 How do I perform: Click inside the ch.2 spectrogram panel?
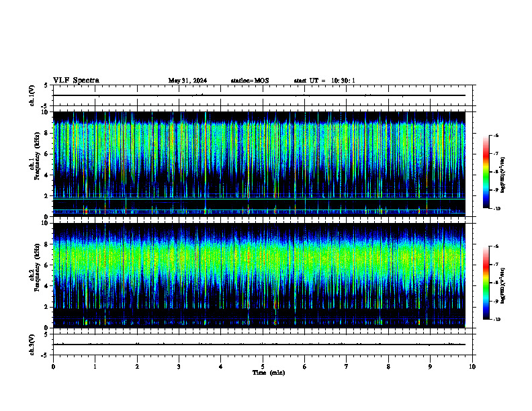(x=259, y=275)
